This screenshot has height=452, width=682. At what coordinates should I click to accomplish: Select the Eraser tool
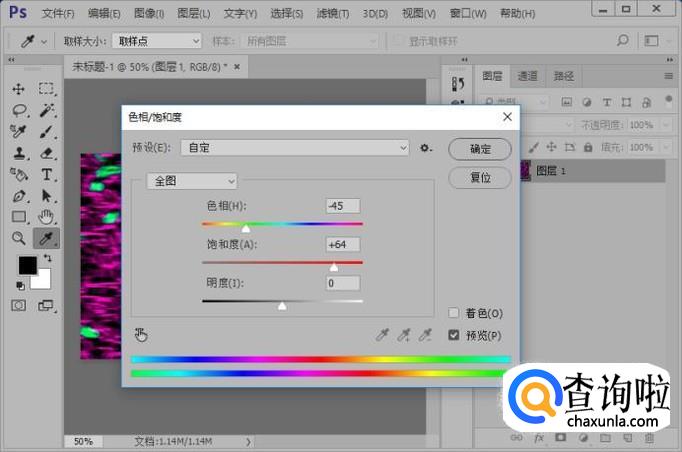46,153
